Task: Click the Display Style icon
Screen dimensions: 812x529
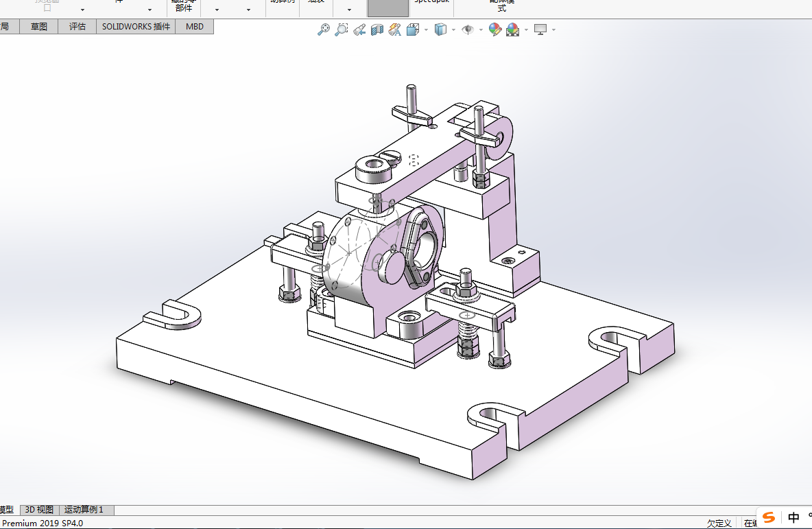Action: tap(440, 30)
